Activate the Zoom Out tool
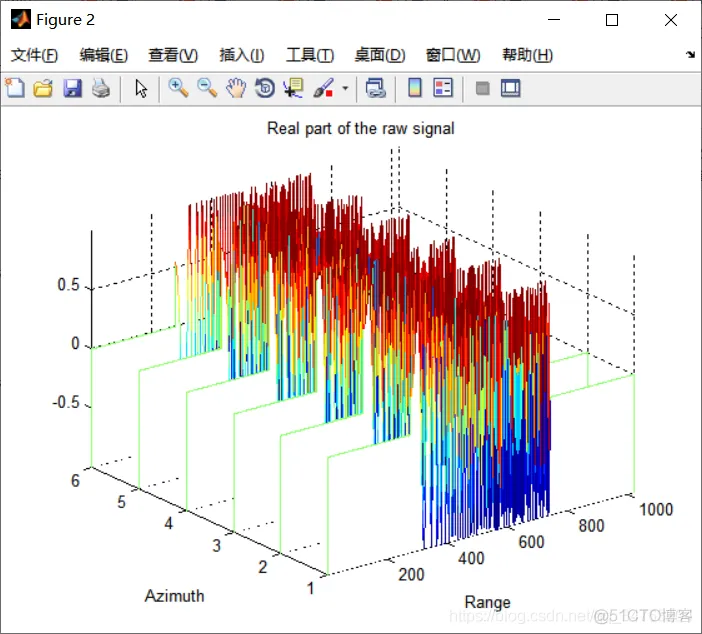The image size is (702, 634). click(207, 88)
